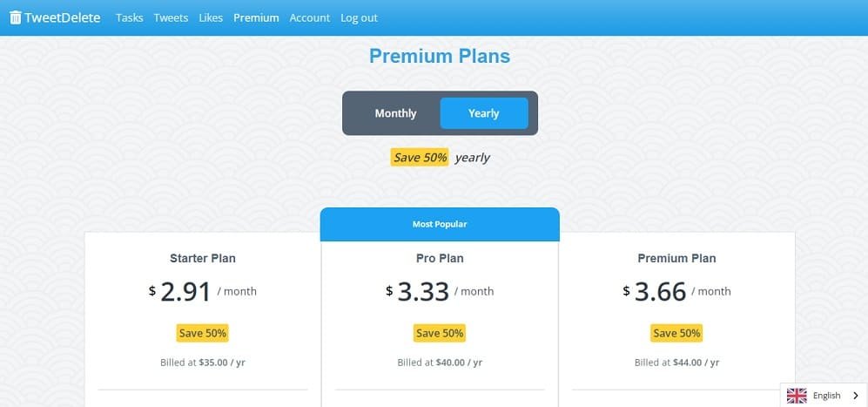Click the Premium Plans page heading
Screen dimensions: 868x407
click(440, 57)
